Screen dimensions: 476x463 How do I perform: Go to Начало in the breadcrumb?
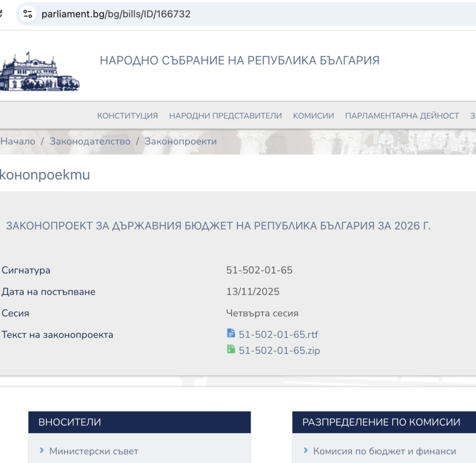pyautogui.click(x=18, y=141)
